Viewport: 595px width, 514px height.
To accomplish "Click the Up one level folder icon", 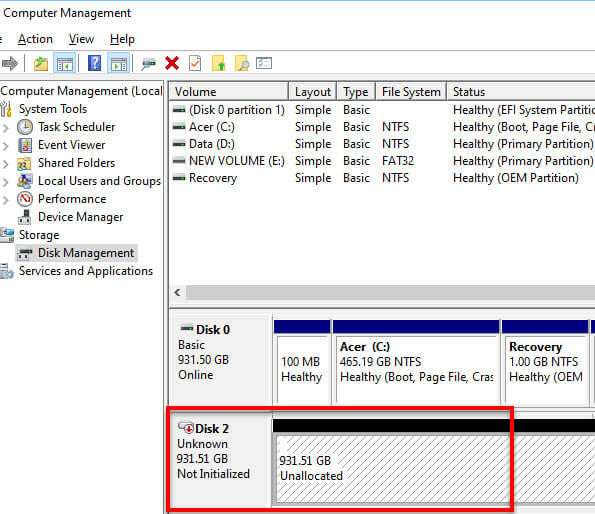I will 41,63.
